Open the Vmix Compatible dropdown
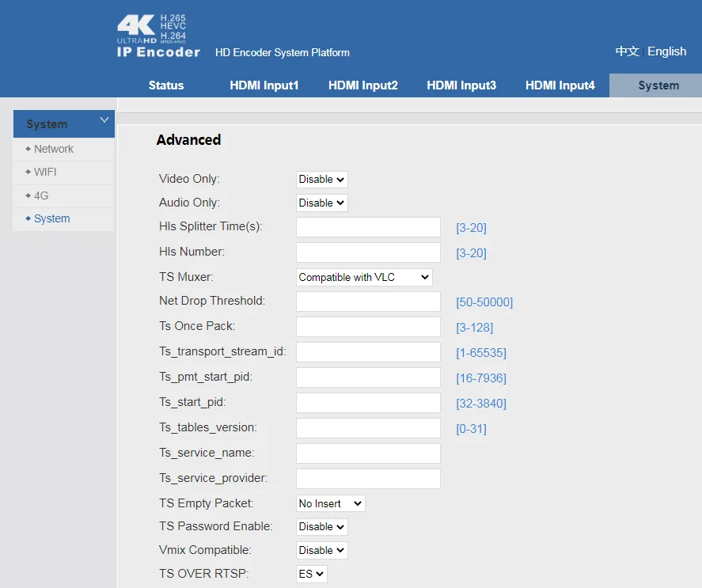 point(321,549)
